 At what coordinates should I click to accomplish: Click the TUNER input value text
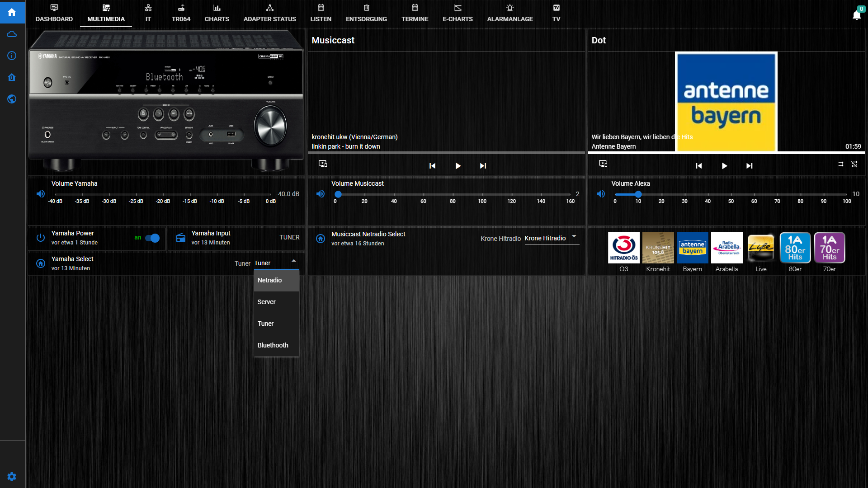(x=290, y=237)
